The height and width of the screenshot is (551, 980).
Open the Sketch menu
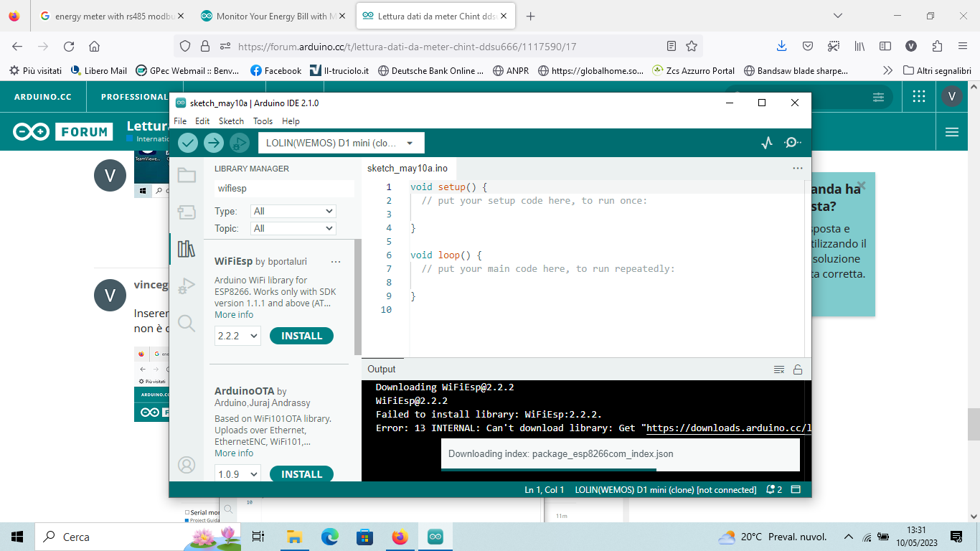[x=231, y=121]
